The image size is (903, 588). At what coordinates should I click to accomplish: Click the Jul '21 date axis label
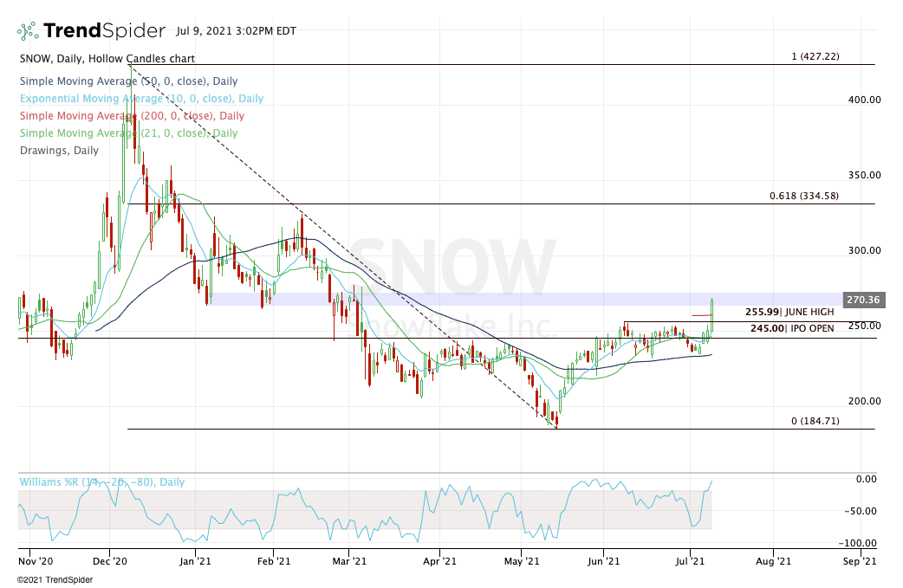click(x=690, y=561)
